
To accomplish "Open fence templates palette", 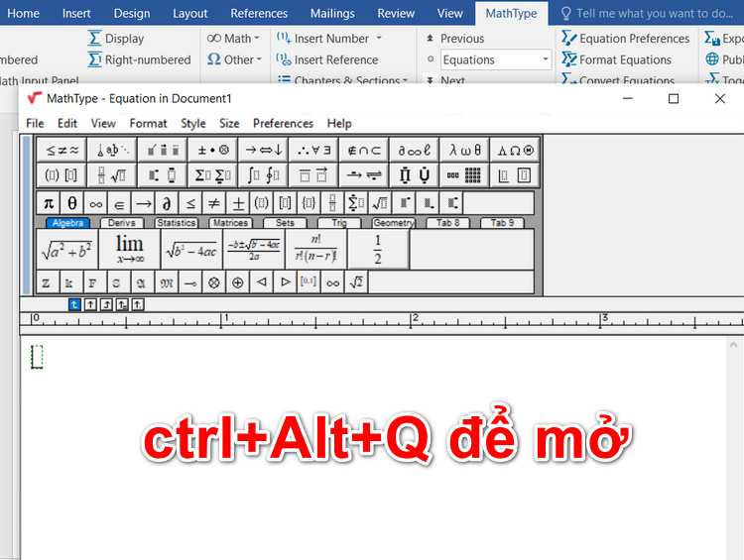I will [62, 175].
